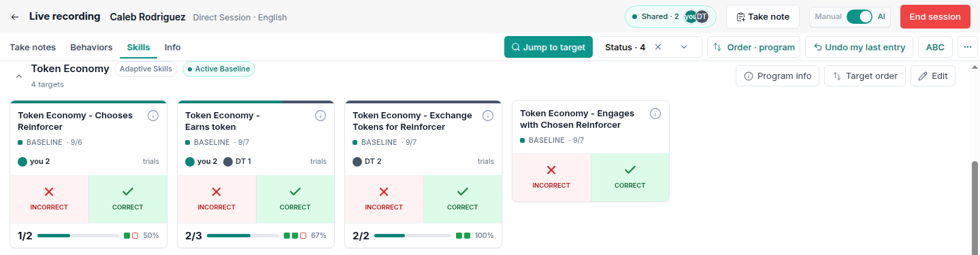The height and width of the screenshot is (255, 980).
Task: Edit the Token Economy program
Action: [x=933, y=76]
